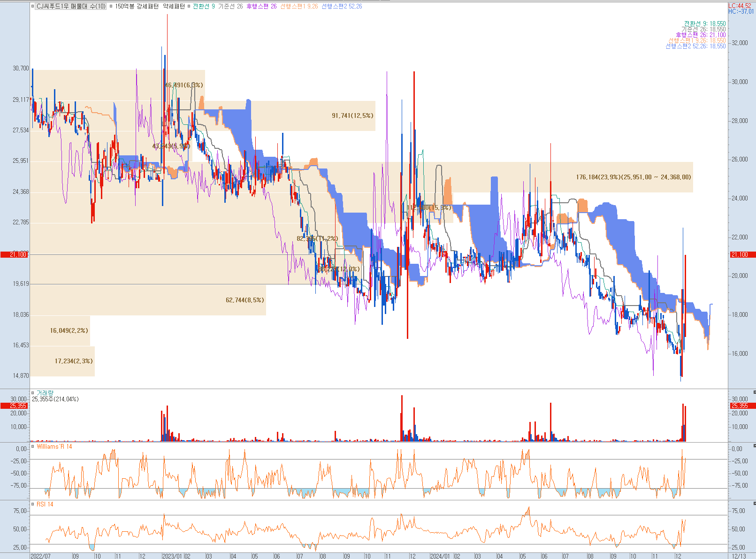Click legend value 선행스팬2 52,26: 18,550

click(x=695, y=46)
